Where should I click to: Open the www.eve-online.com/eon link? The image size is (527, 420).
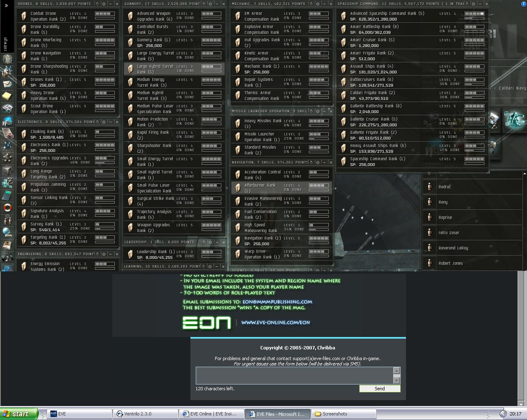[275, 323]
